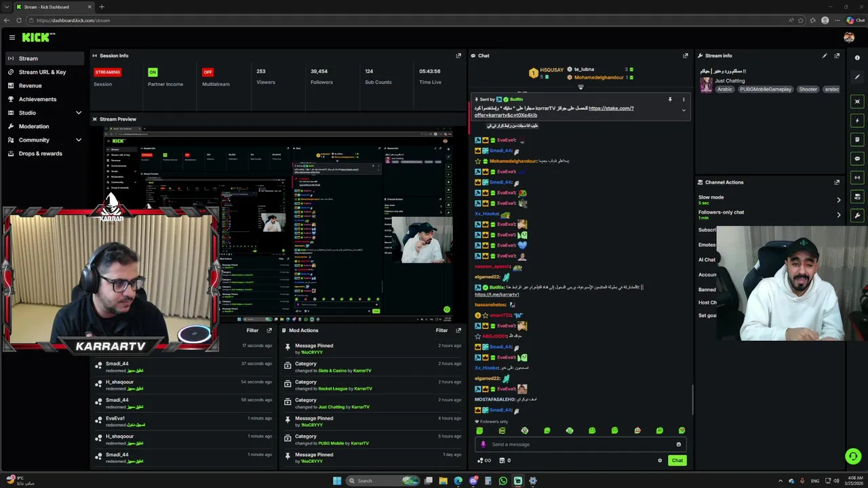Image resolution: width=868 pixels, height=488 pixels.
Task: Toggle the session info widget in right toolbar
Action: 857,178
